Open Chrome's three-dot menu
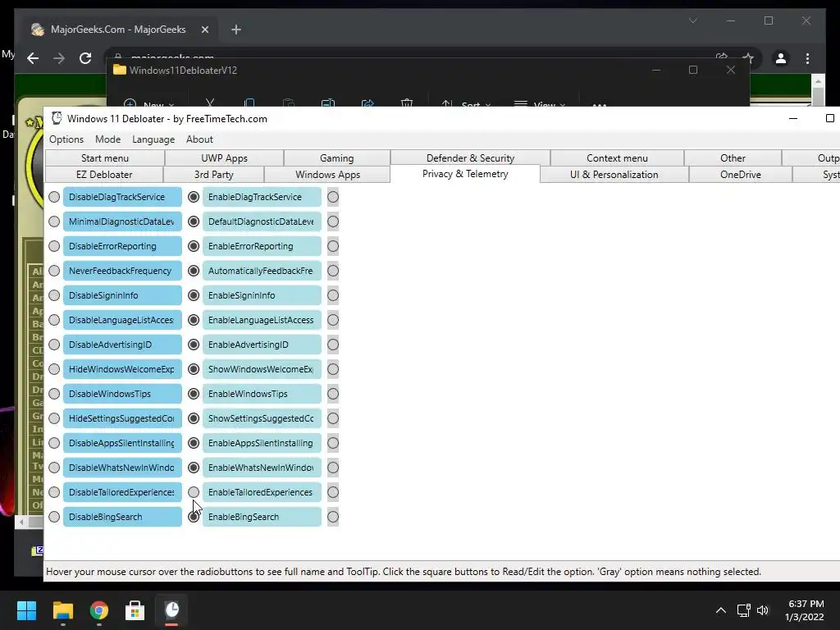840x630 pixels. (807, 58)
